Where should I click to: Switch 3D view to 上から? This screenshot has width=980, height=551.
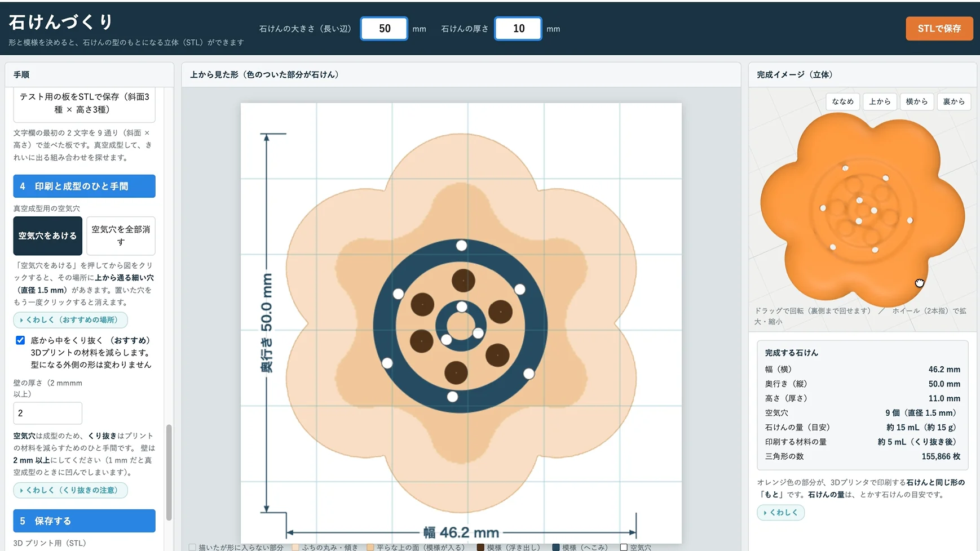point(880,101)
